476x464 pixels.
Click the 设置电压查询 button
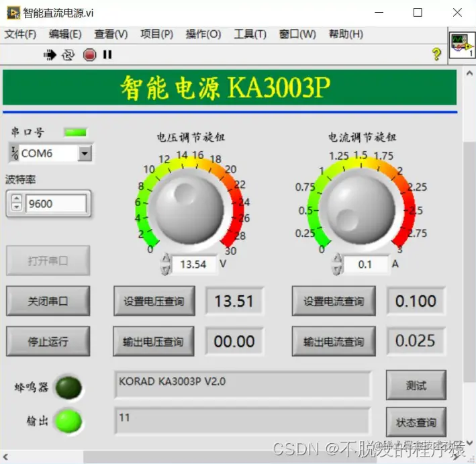(154, 301)
